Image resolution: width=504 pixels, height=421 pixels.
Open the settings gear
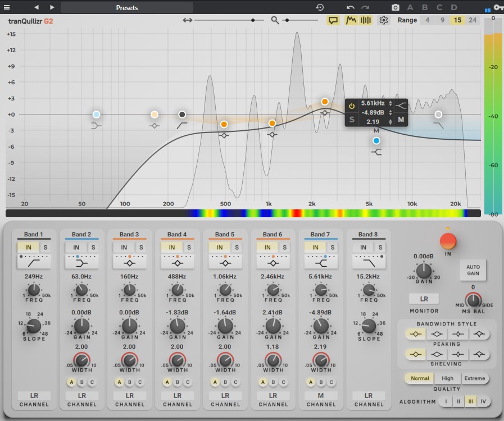tap(383, 20)
